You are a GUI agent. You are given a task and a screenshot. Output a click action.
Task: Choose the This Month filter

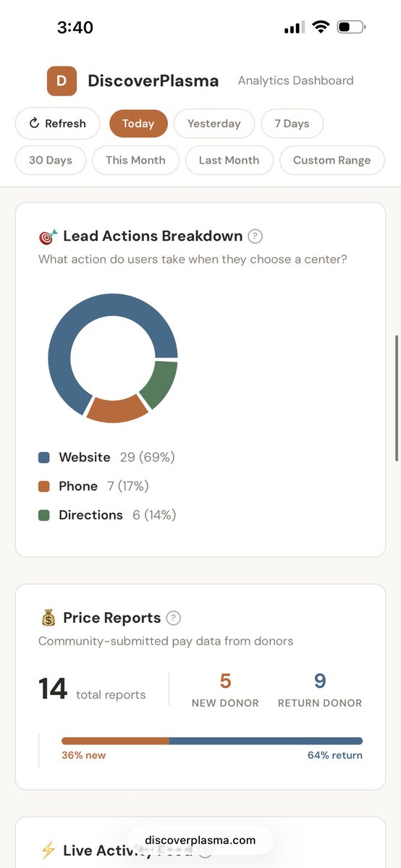click(x=135, y=161)
